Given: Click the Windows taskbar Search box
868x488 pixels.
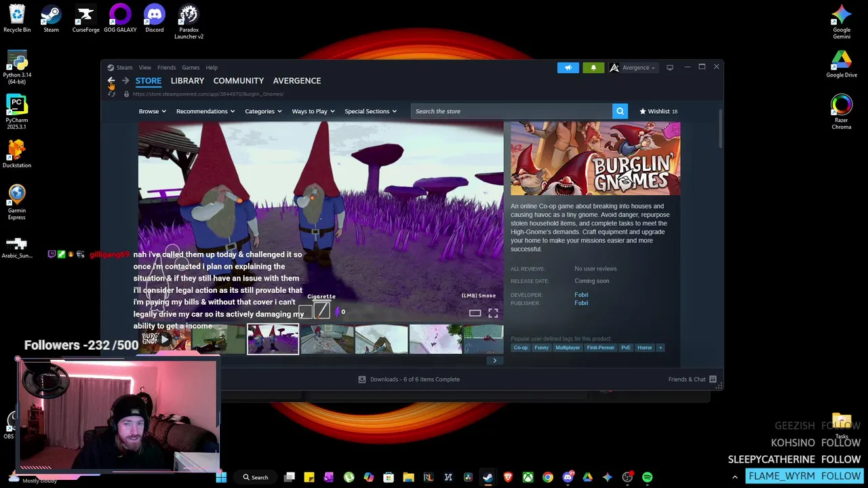Looking at the screenshot, I should (256, 477).
